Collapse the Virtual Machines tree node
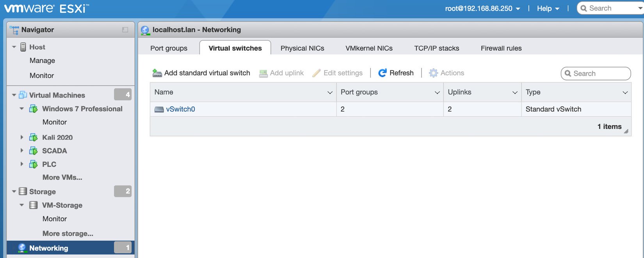 [x=14, y=95]
